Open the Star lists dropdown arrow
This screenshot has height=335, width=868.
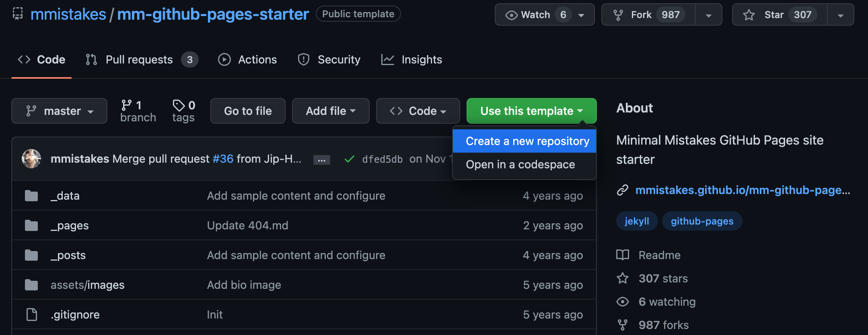pos(840,15)
